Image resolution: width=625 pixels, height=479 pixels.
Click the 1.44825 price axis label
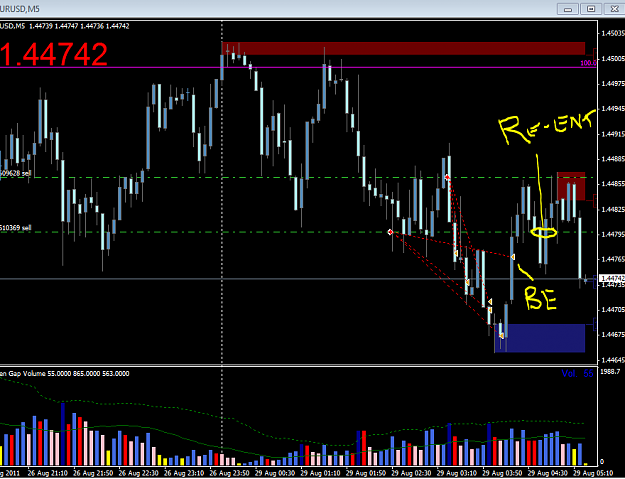coord(613,209)
